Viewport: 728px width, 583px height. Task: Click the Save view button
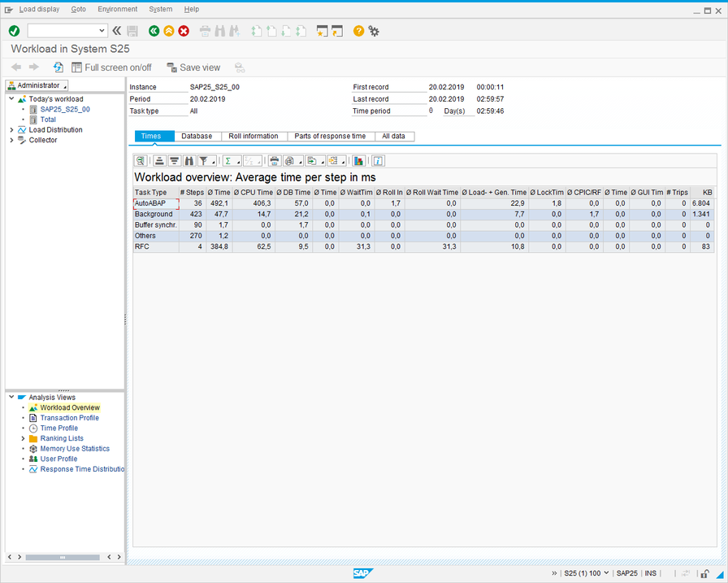click(195, 67)
